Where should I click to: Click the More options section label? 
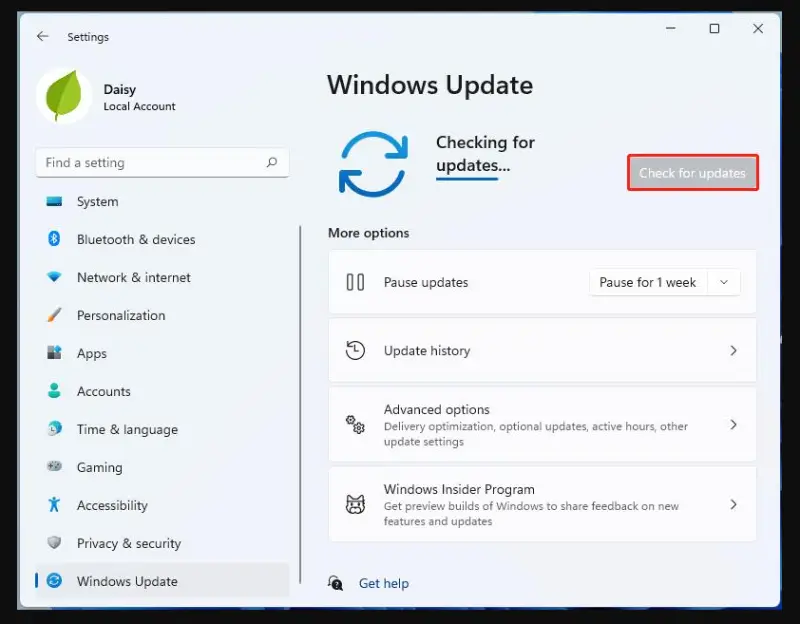point(368,233)
